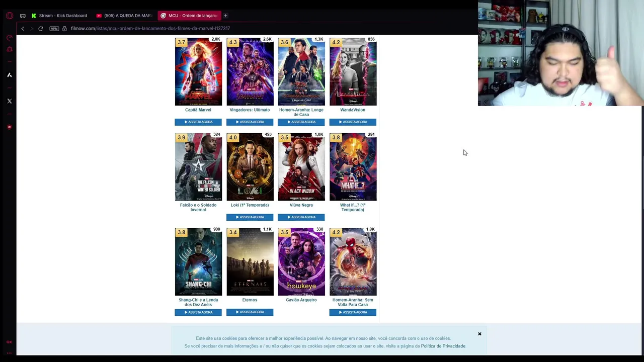644x362 pixels.
Task: Open the Política de Privacidade link
Action: [x=443, y=346]
